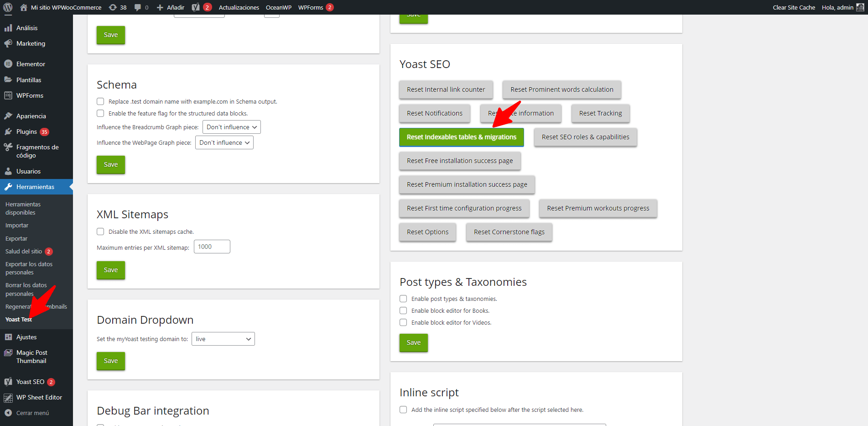Screen dimensions: 868x426
Task: Click the Añadir plus icon
Action: point(160,7)
